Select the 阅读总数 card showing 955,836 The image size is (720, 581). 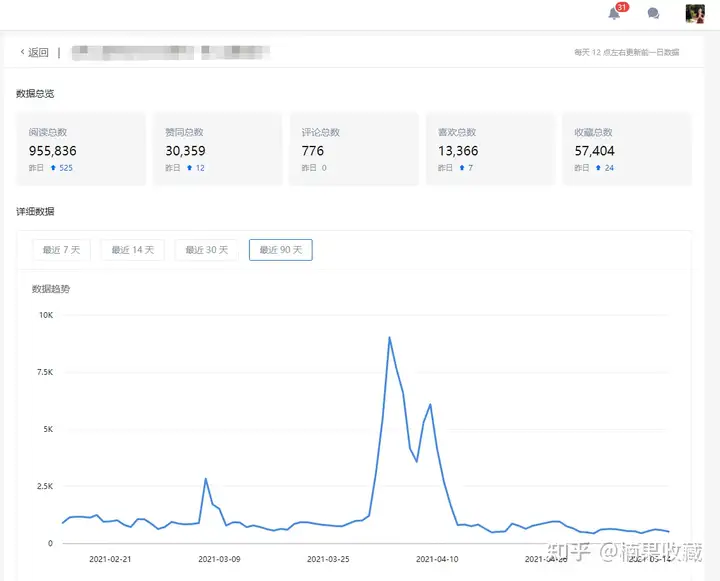click(81, 149)
